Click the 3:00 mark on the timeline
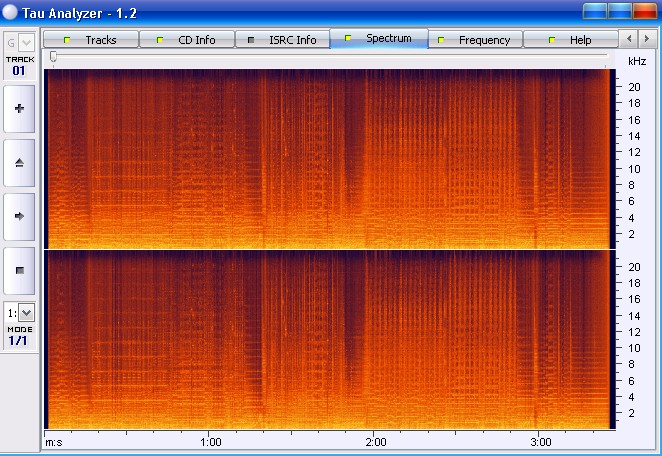This screenshot has height=456, width=662. tap(541, 442)
